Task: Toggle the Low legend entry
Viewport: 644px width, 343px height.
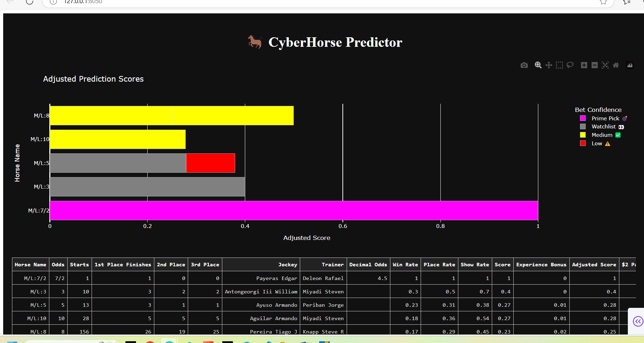Action: click(595, 144)
